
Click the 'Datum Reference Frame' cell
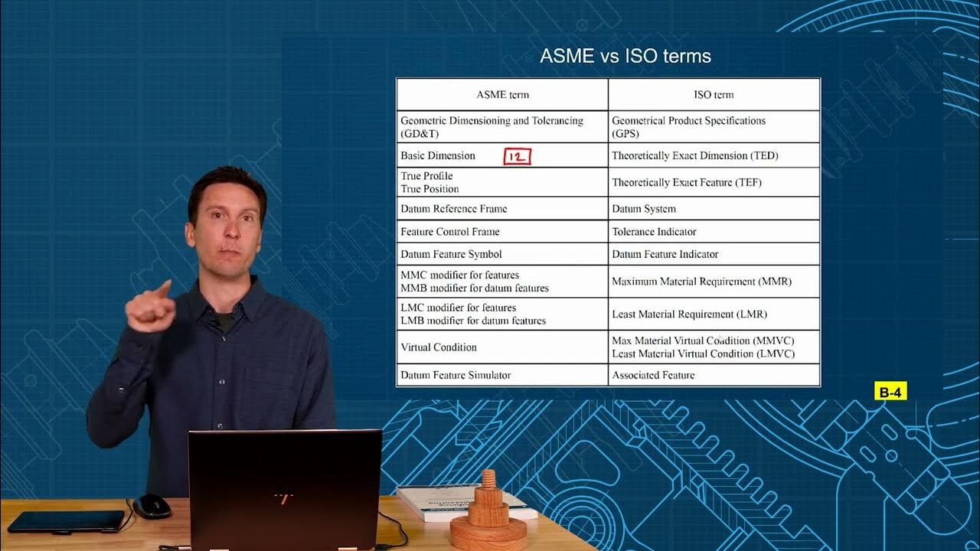point(502,209)
